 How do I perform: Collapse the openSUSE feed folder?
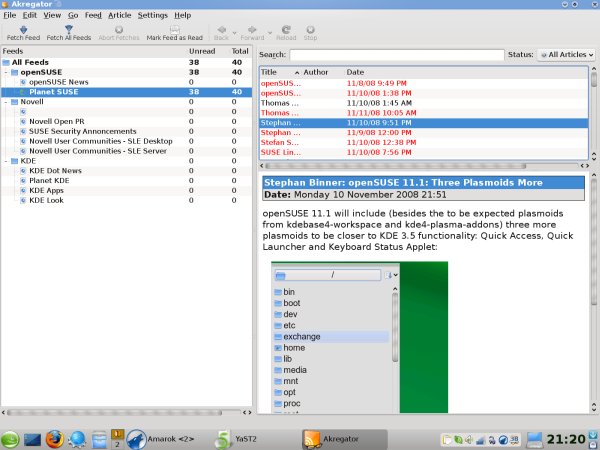point(7,72)
